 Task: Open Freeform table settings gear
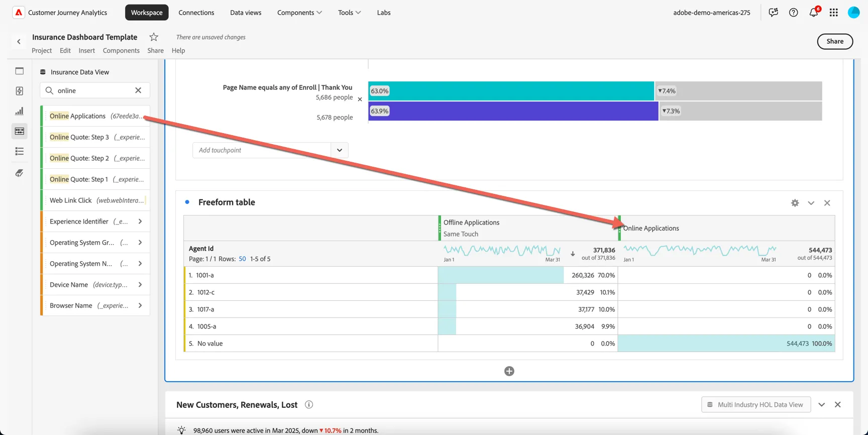point(795,203)
